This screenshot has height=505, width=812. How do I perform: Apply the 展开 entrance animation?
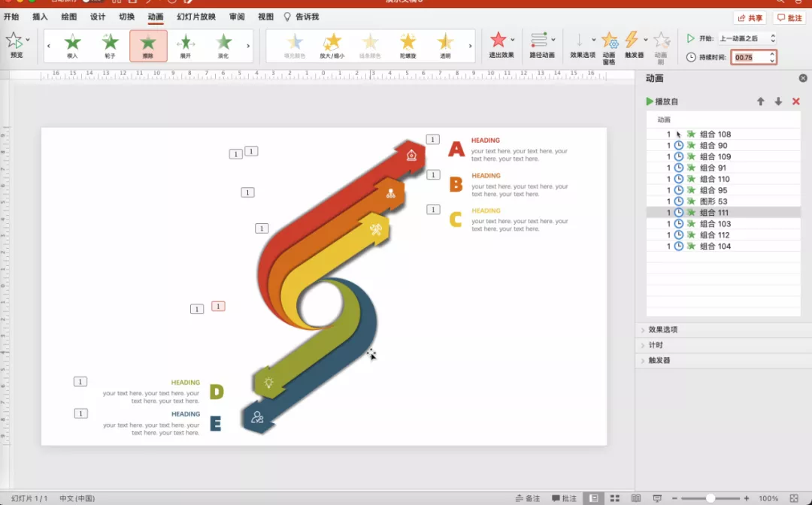186,46
